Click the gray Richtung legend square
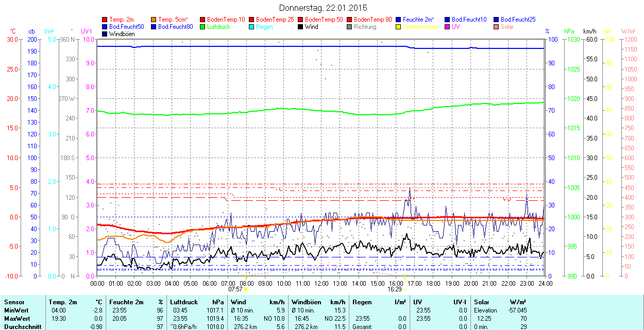The height and width of the screenshot is (330, 644). (x=350, y=27)
